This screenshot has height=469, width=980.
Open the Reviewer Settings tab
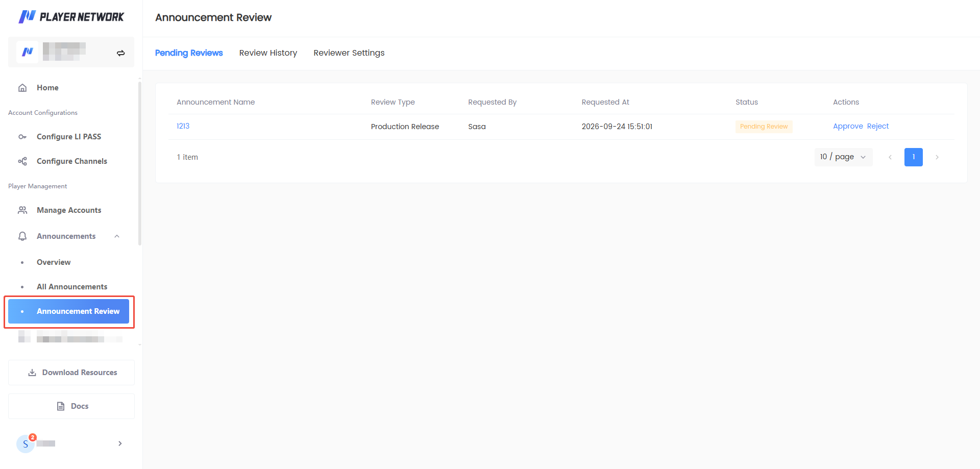coord(349,53)
